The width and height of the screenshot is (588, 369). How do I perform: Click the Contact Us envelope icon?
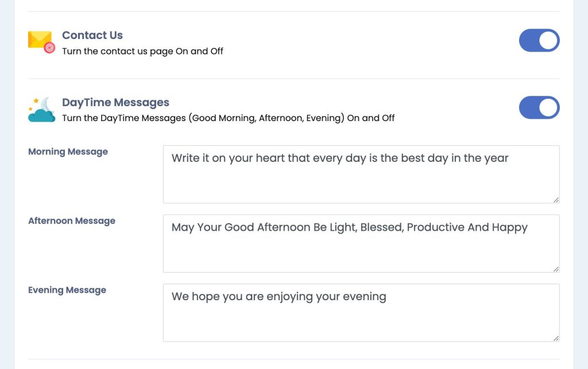coord(41,42)
